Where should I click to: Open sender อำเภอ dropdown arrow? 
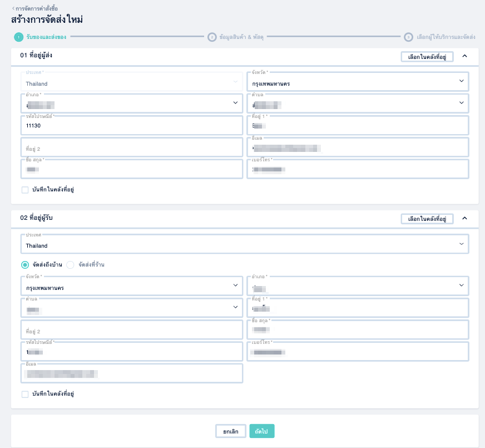[235, 103]
